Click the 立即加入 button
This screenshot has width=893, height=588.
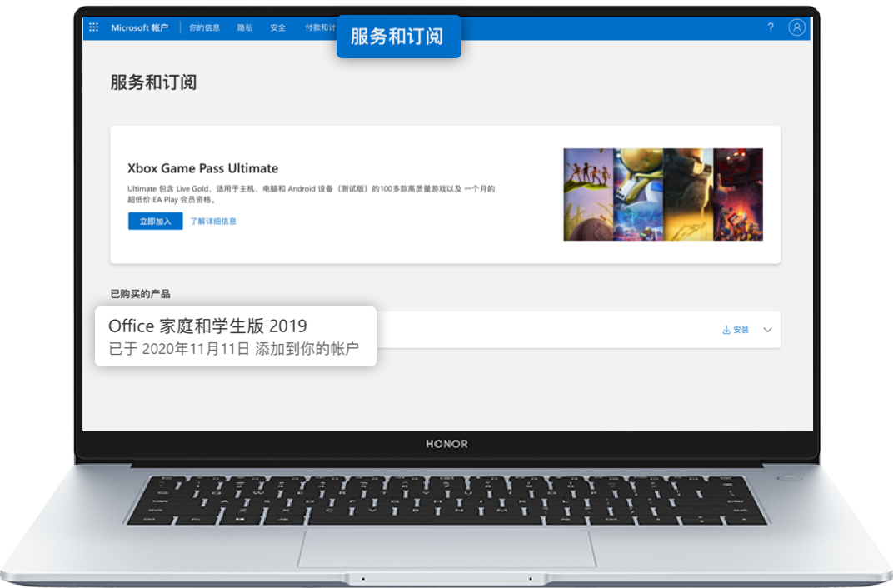(156, 221)
